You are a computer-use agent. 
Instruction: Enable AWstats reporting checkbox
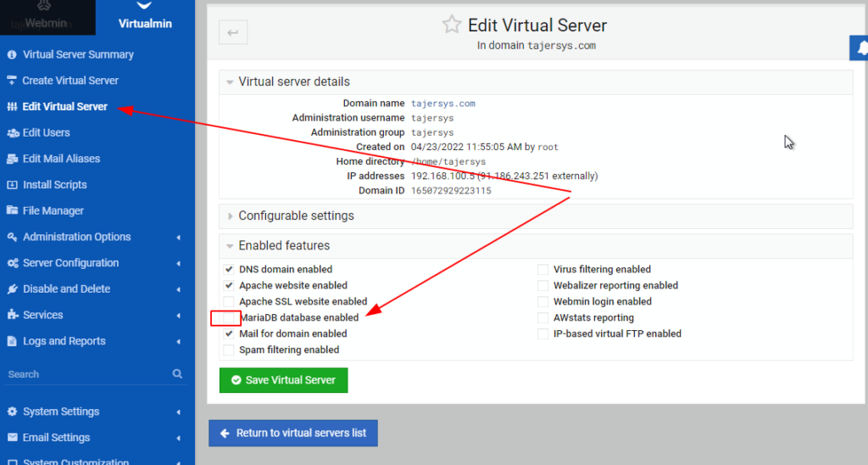[x=543, y=317]
